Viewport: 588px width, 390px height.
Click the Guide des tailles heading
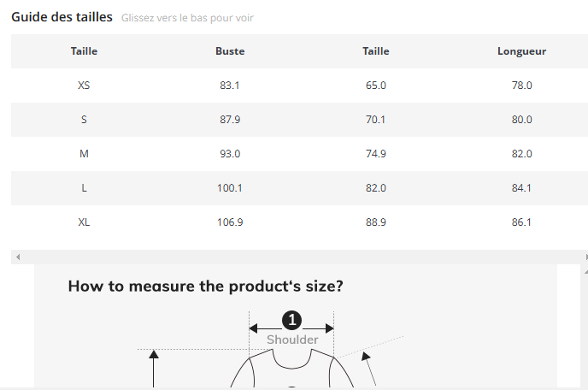coord(62,17)
